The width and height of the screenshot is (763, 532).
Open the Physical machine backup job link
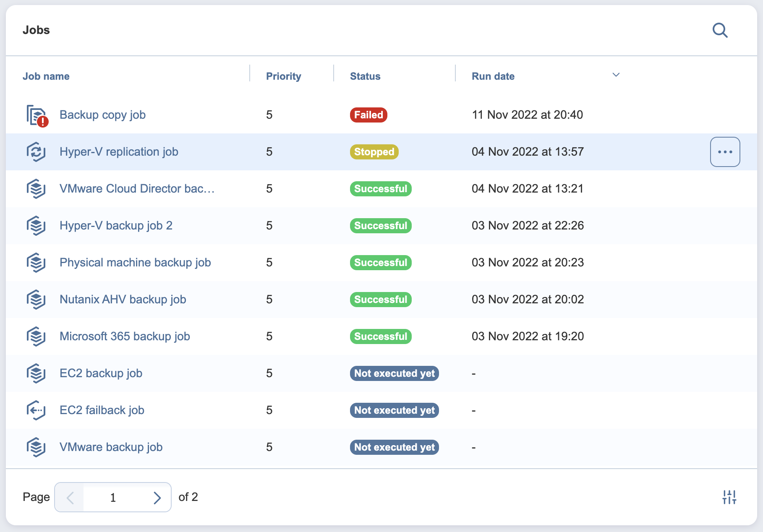point(135,263)
